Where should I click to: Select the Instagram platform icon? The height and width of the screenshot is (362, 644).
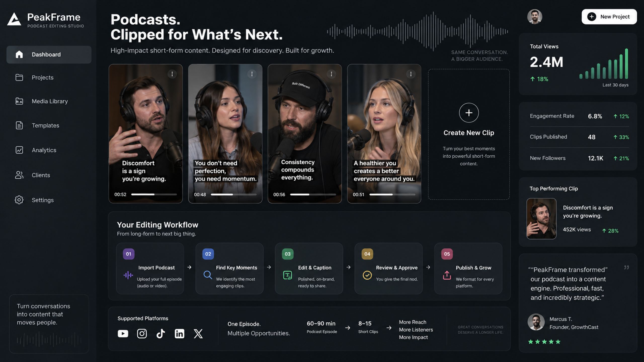(x=142, y=334)
